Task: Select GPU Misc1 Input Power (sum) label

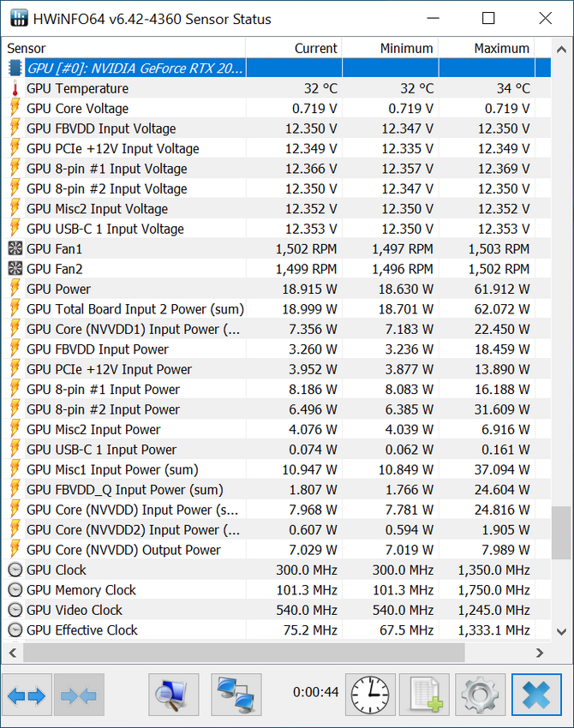Action: pyautogui.click(x=112, y=469)
